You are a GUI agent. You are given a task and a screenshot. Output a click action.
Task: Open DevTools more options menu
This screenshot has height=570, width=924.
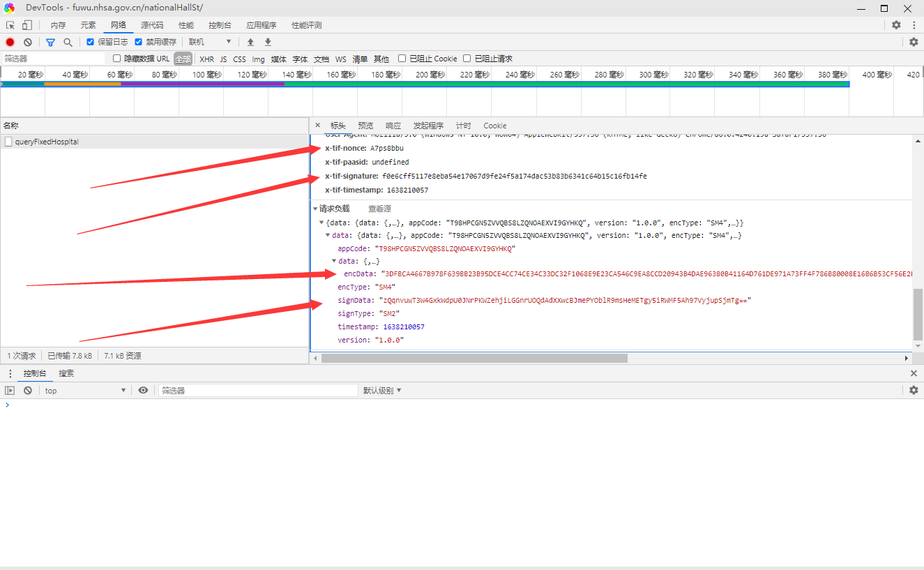tap(914, 25)
